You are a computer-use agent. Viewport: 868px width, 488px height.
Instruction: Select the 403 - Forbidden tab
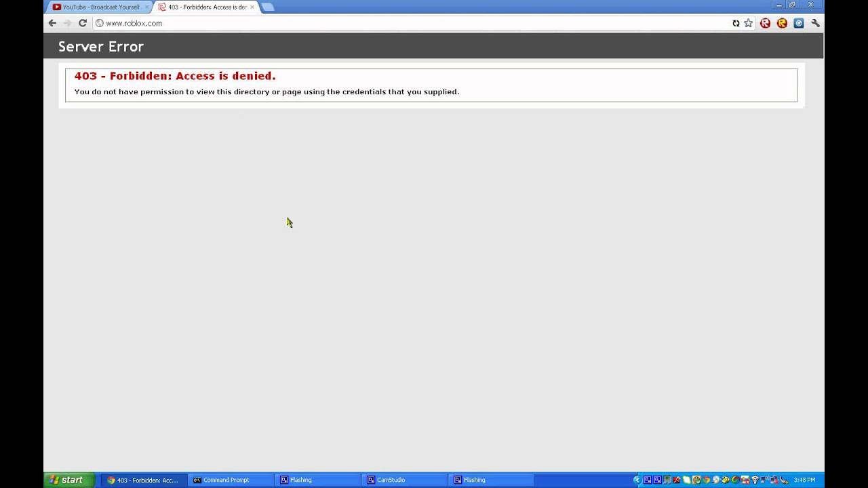tap(207, 7)
